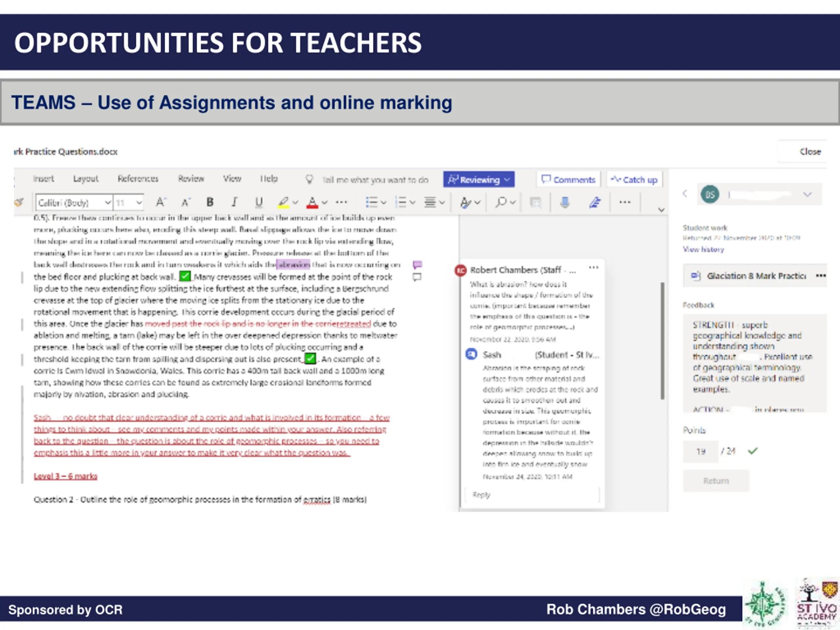The image size is (840, 630).
Task: Click the Editor pen icon
Action: coord(595,202)
